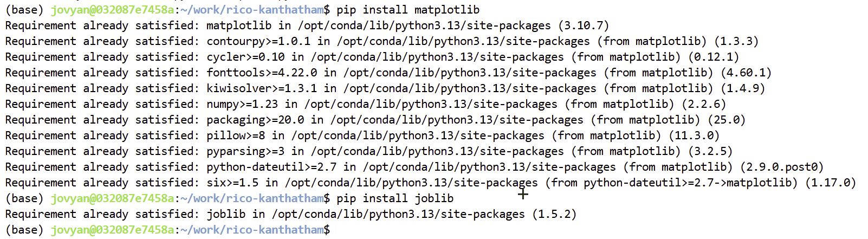Click the 'pip install joblib' command text
Image resolution: width=868 pixels, height=239 pixels.
(x=394, y=198)
